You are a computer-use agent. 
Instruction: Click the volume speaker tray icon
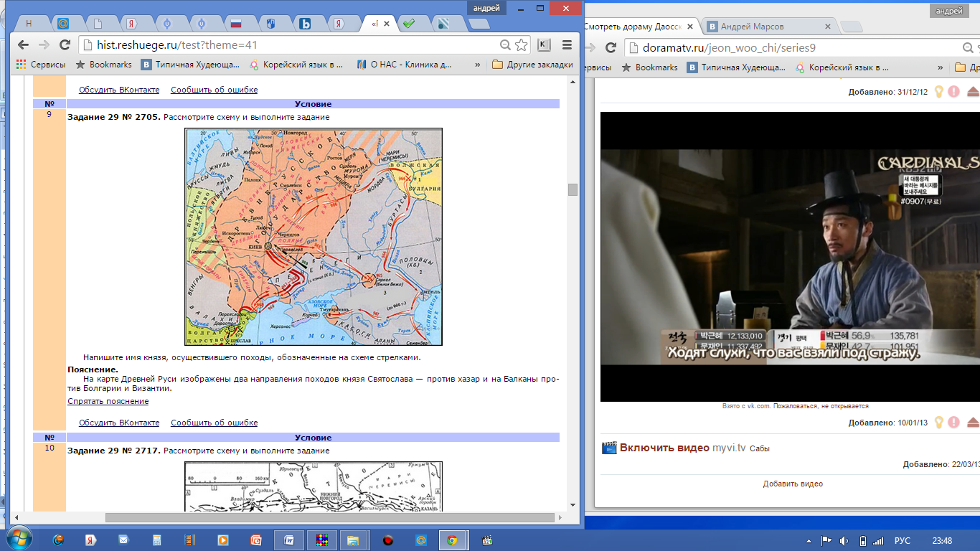844,540
